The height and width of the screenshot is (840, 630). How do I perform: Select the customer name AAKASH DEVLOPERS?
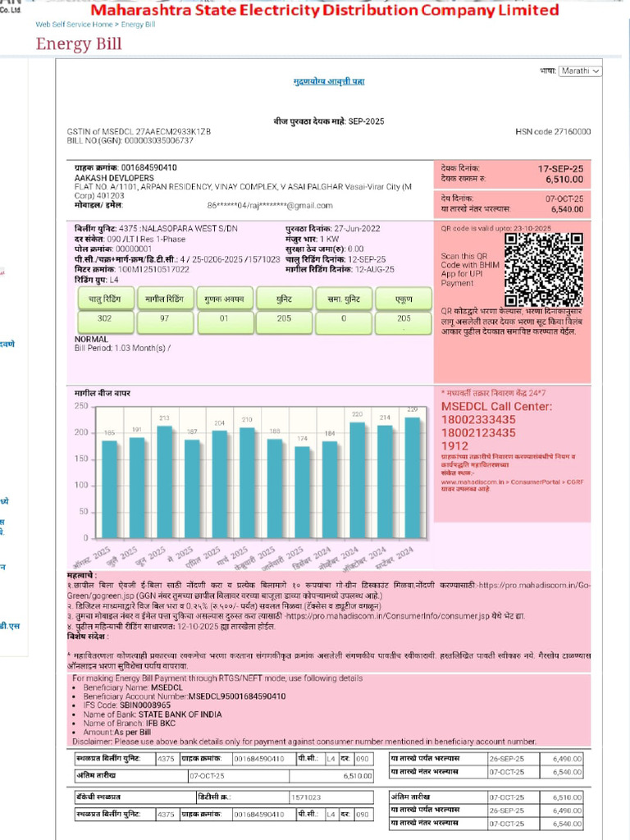pyautogui.click(x=114, y=177)
